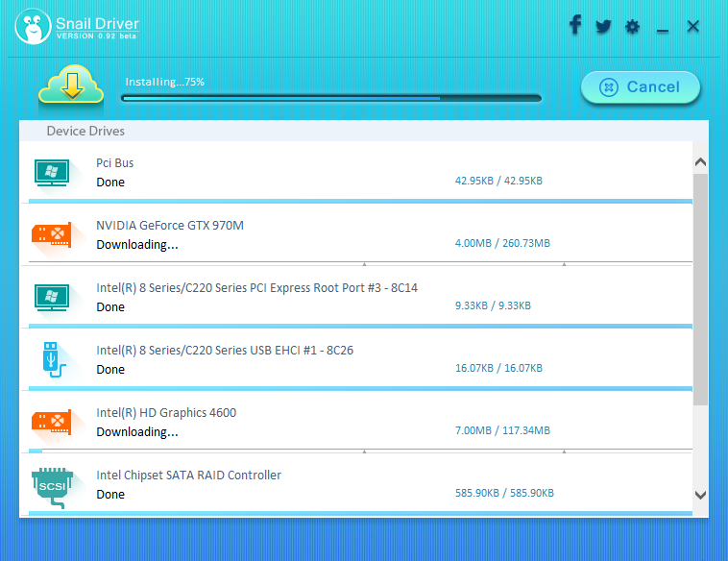Click the 4.00MB / 260.73MB size text

point(502,243)
